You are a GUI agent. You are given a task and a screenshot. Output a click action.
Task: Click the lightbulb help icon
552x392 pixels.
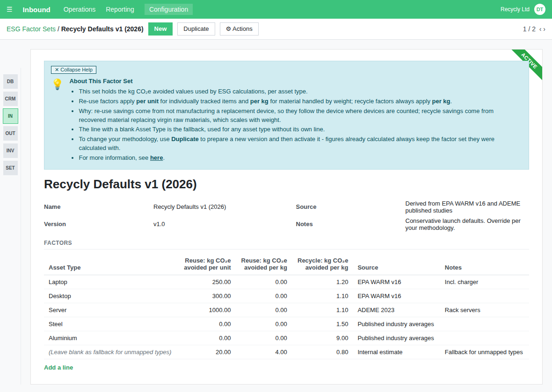coord(58,85)
